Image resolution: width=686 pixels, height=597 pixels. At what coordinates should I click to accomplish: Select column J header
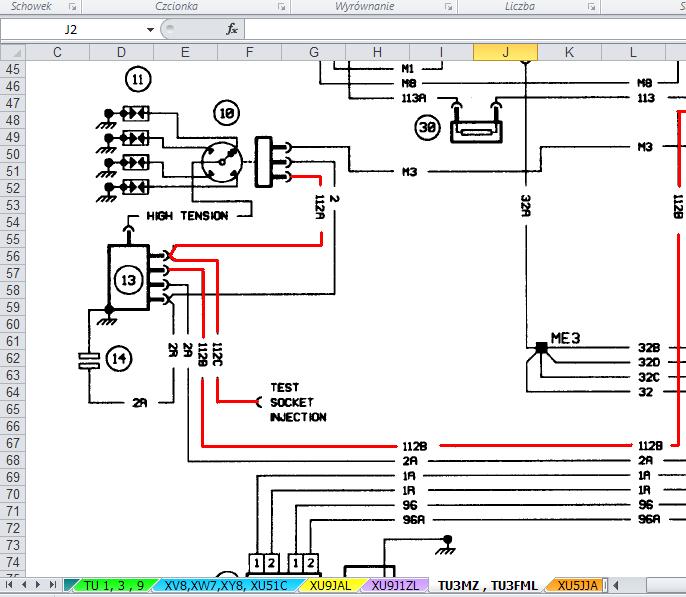tap(505, 52)
